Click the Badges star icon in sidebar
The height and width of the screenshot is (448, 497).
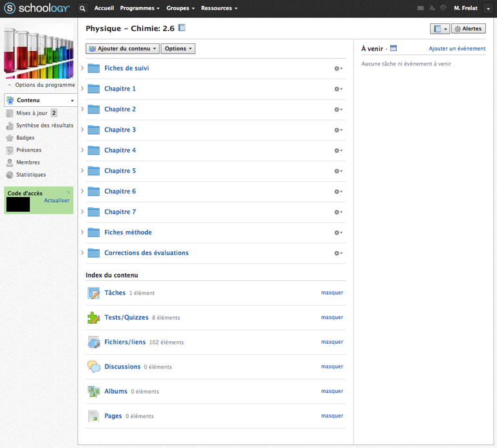point(10,138)
